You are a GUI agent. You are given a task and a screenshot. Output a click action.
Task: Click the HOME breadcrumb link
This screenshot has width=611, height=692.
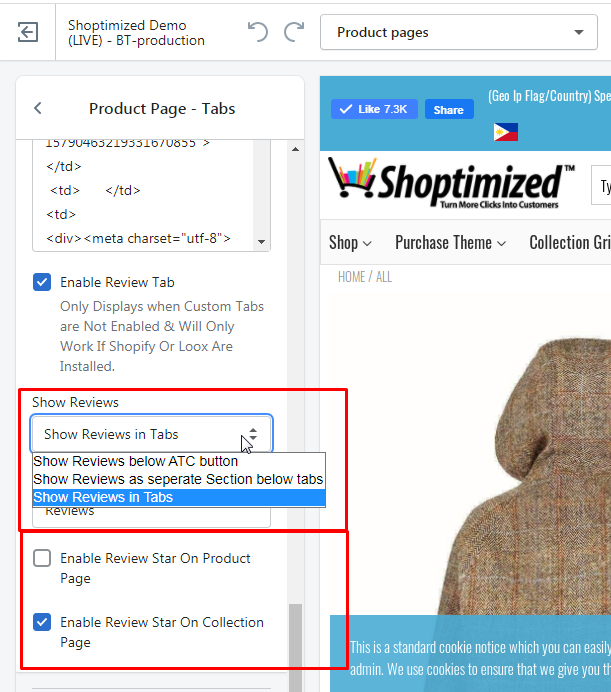click(351, 277)
